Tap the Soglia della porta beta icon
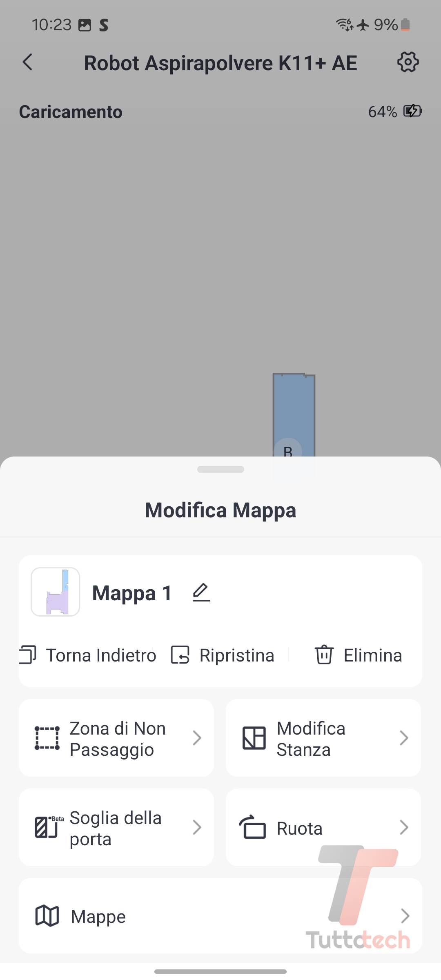The image size is (441, 980). pyautogui.click(x=48, y=827)
